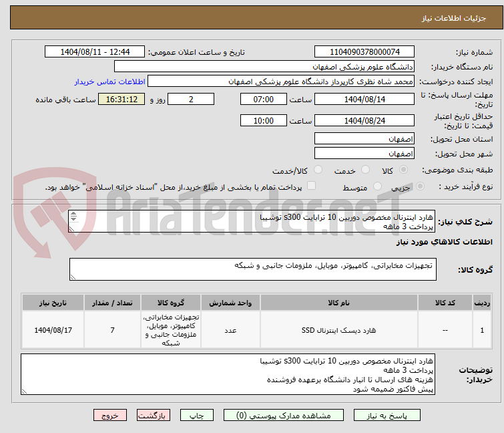Open مشاهده مدارک پیوستی (0) button

[284, 416]
